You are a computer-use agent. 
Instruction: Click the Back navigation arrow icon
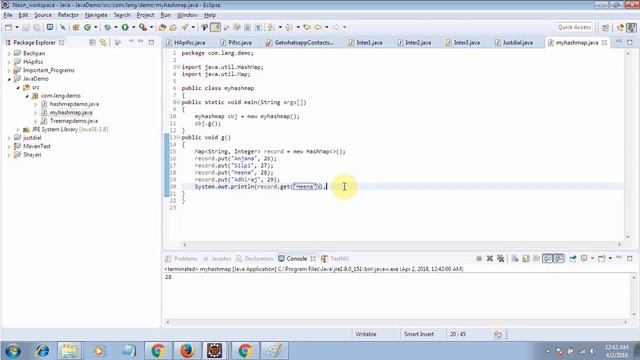(318, 27)
